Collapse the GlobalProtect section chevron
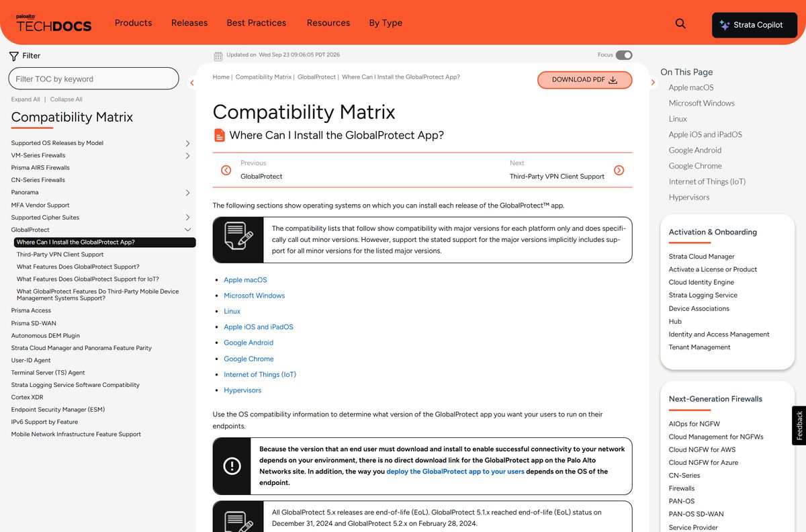Image resolution: width=806 pixels, height=532 pixels. [187, 230]
